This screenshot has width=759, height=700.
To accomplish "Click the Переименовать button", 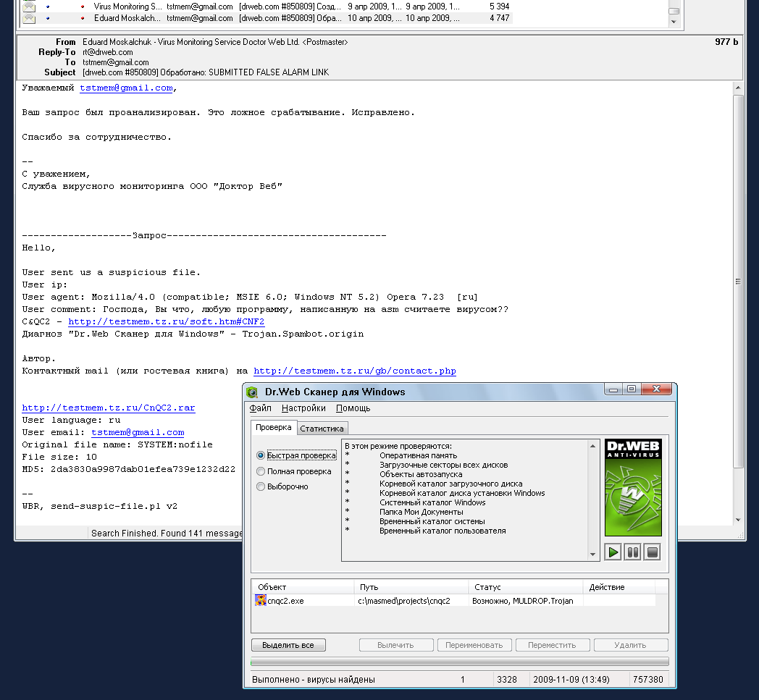I will coord(474,645).
